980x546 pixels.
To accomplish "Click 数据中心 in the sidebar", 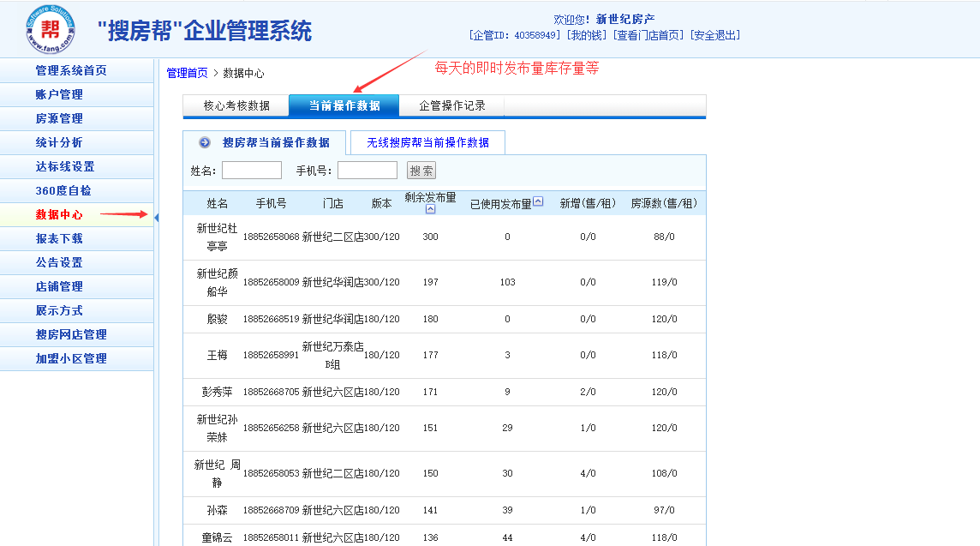I will click(59, 214).
